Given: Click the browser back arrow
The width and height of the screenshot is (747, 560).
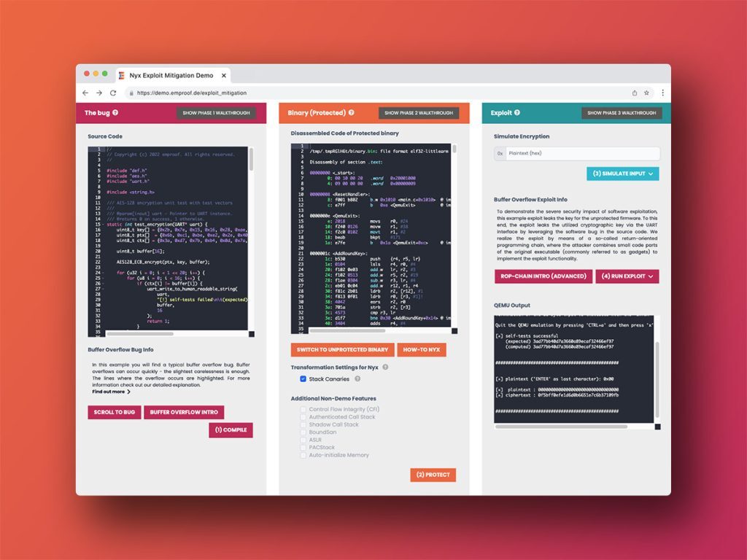Looking at the screenshot, I should point(85,93).
